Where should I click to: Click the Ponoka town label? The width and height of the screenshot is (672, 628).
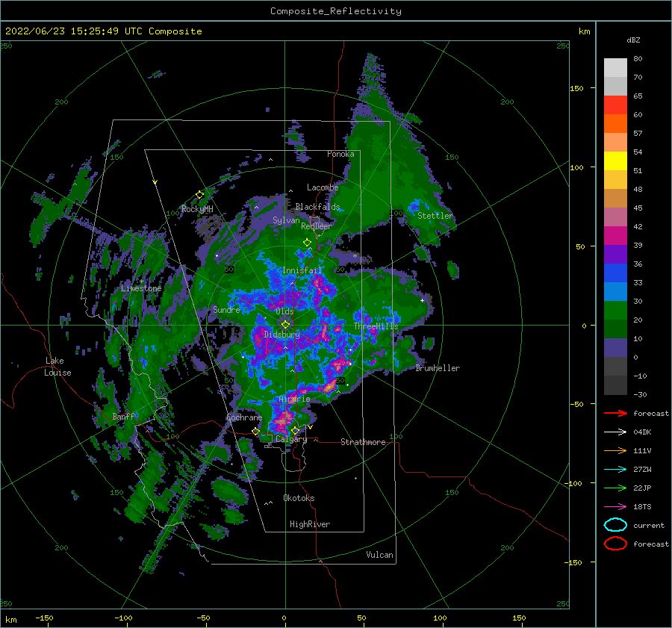[x=340, y=154]
